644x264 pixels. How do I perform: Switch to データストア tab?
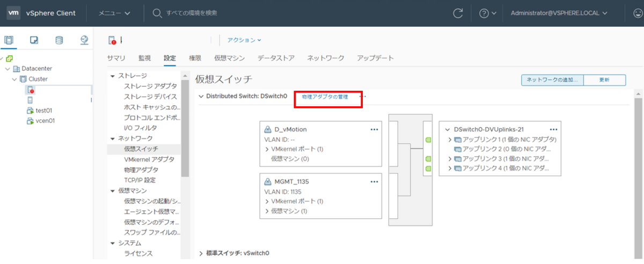click(276, 58)
